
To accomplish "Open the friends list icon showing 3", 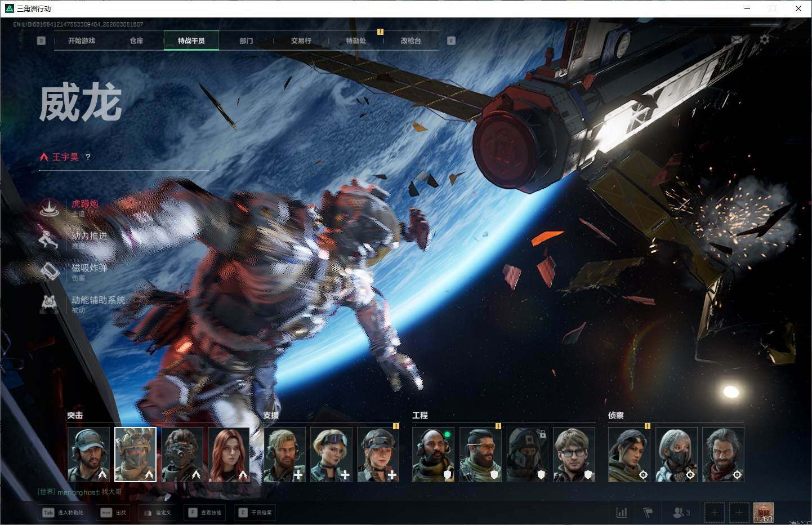I will tap(681, 513).
